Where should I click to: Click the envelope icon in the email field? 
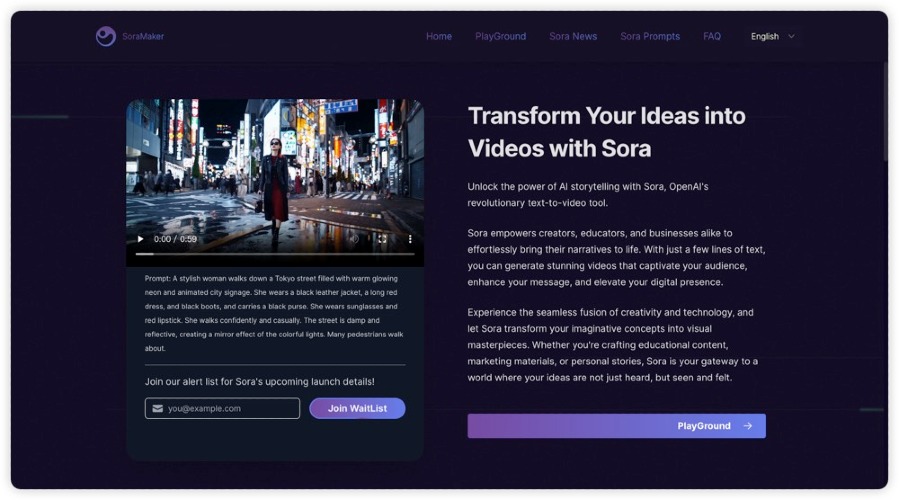point(158,408)
